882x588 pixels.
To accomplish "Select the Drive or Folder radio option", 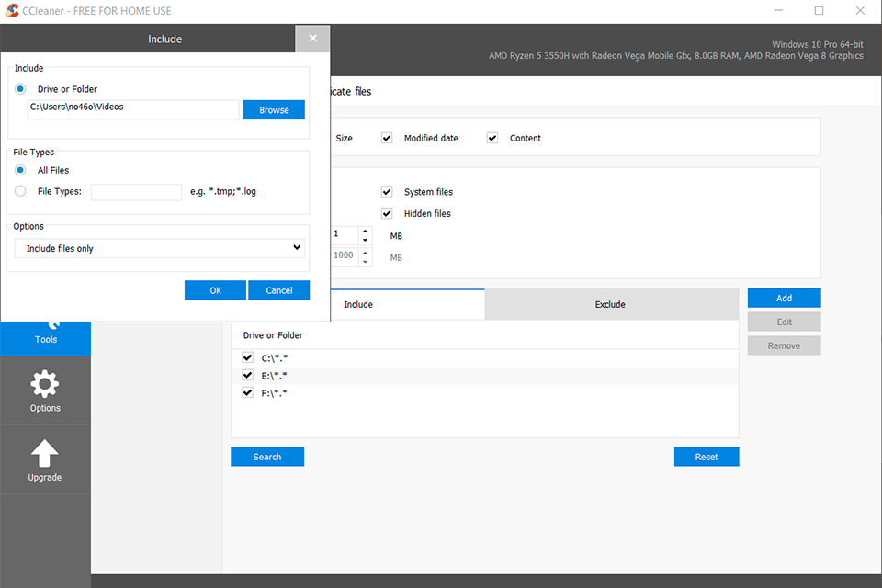I will [19, 88].
